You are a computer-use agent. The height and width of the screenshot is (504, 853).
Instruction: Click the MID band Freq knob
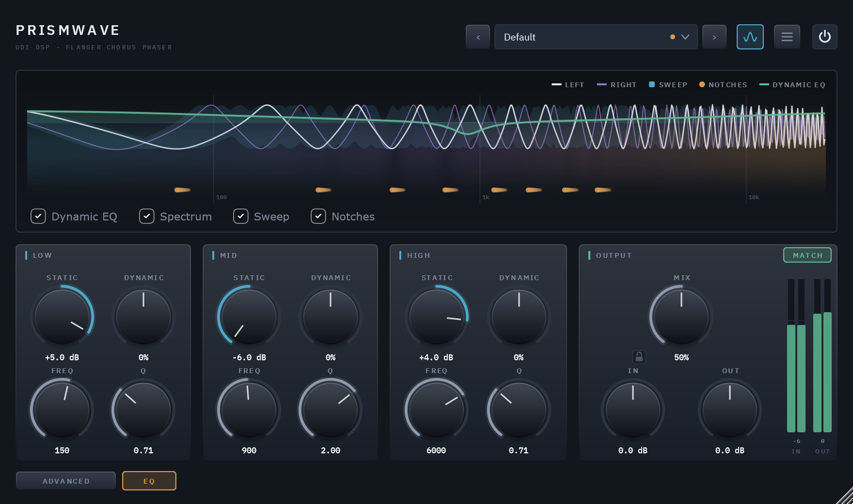pyautogui.click(x=249, y=410)
